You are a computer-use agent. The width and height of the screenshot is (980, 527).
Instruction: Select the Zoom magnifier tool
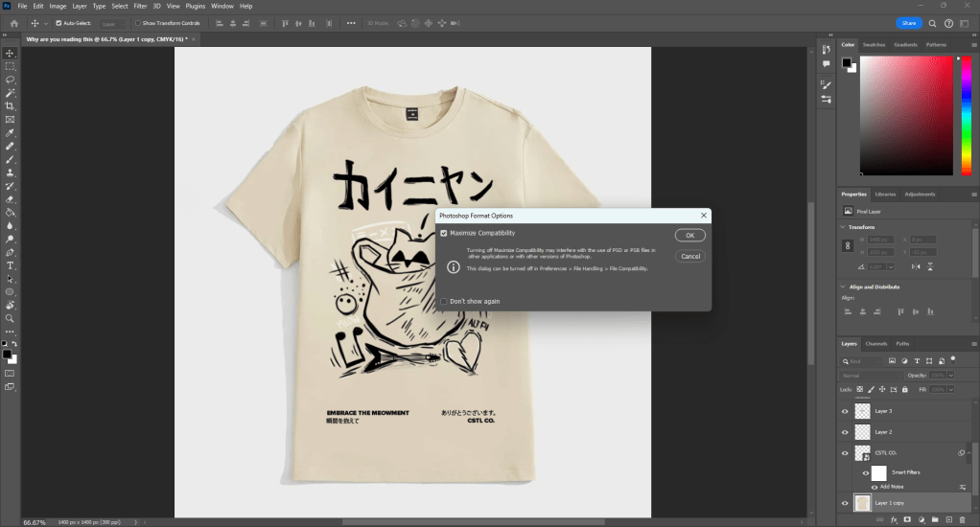(10, 318)
